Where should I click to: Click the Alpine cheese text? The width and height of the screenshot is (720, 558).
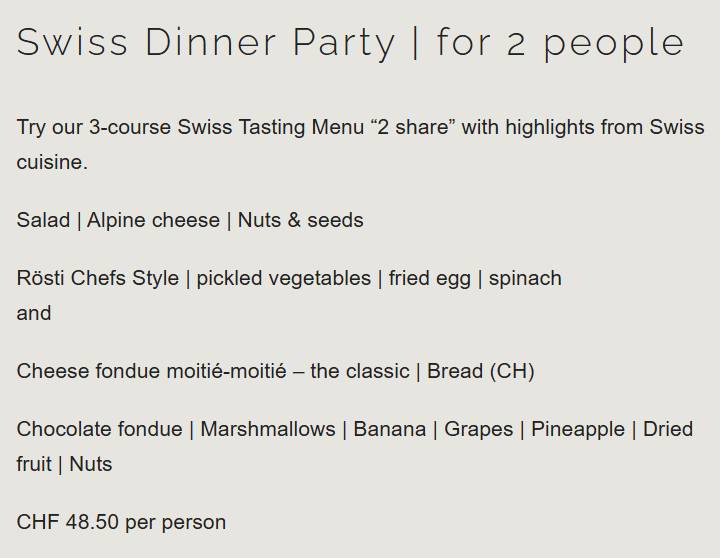point(153,220)
